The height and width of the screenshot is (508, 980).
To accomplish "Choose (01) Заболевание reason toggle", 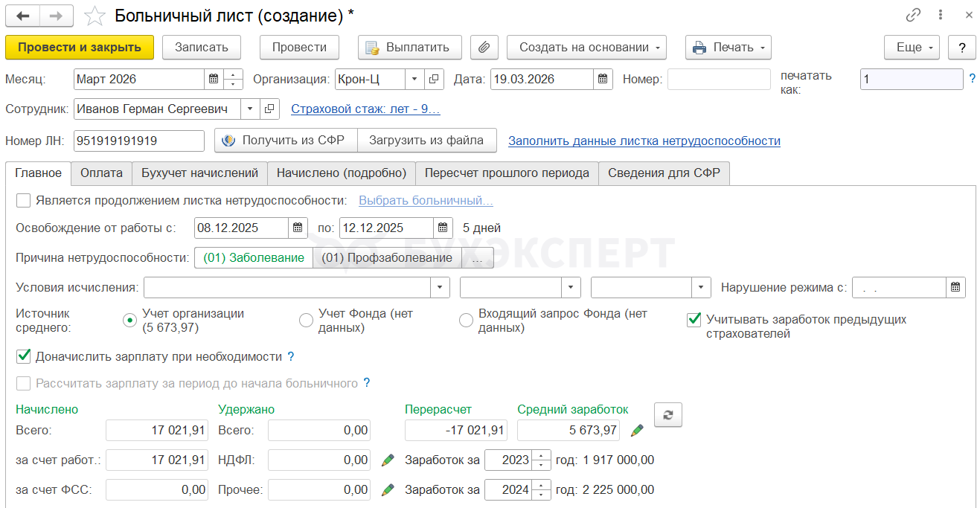I will (254, 257).
